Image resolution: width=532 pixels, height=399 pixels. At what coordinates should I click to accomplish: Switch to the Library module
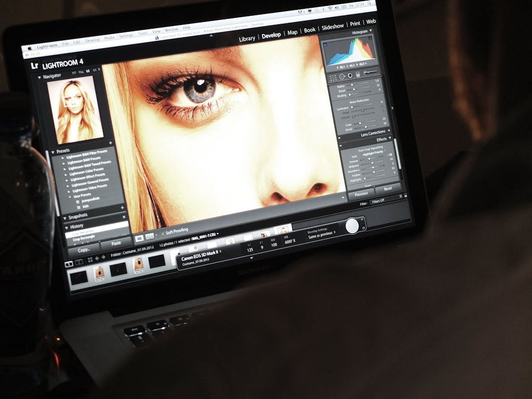247,38
